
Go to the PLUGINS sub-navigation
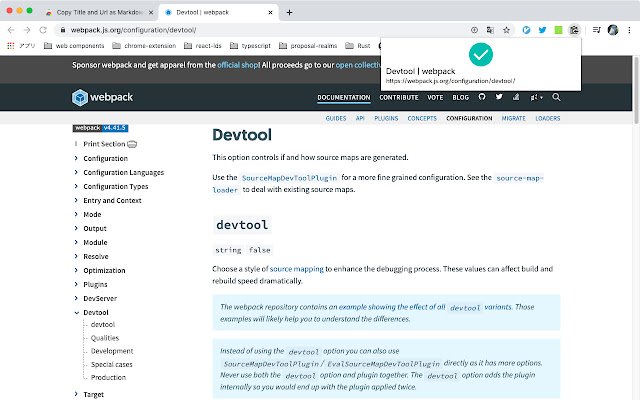tap(386, 118)
